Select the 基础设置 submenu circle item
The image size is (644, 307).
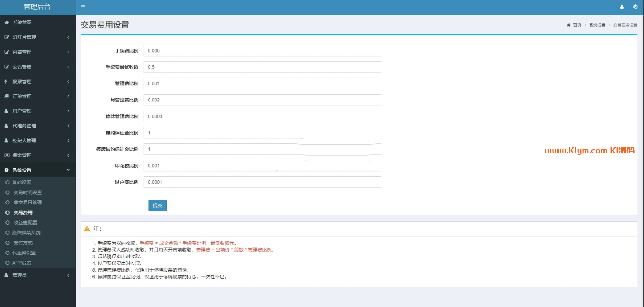pos(7,183)
